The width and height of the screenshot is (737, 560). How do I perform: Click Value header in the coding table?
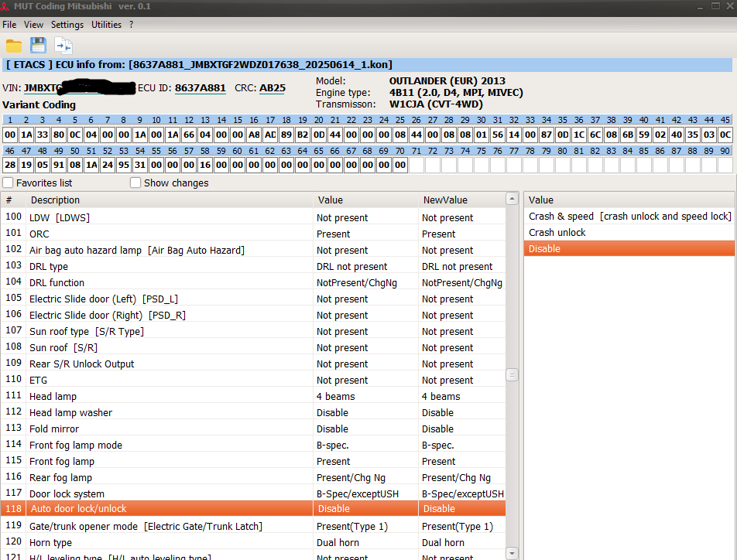tap(365, 200)
